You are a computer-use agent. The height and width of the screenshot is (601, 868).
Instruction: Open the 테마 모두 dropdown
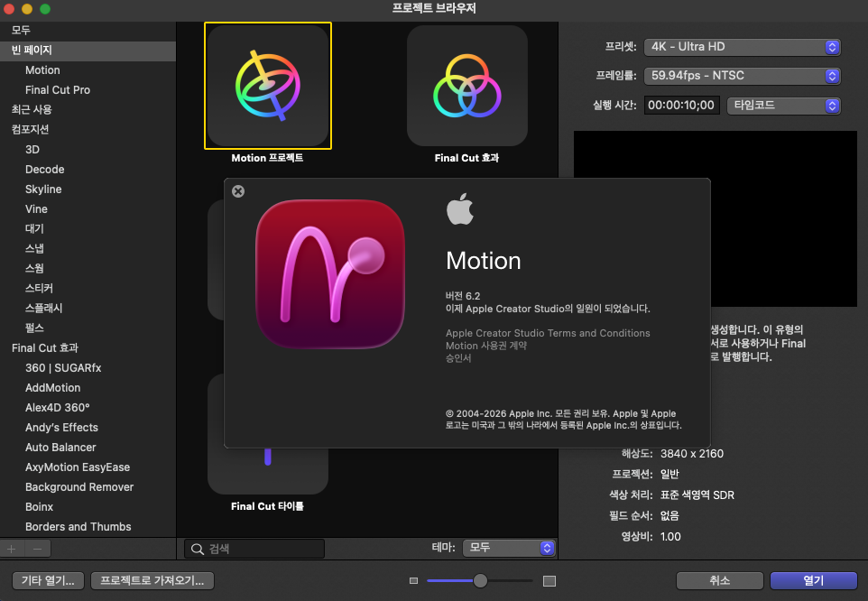[x=509, y=548]
